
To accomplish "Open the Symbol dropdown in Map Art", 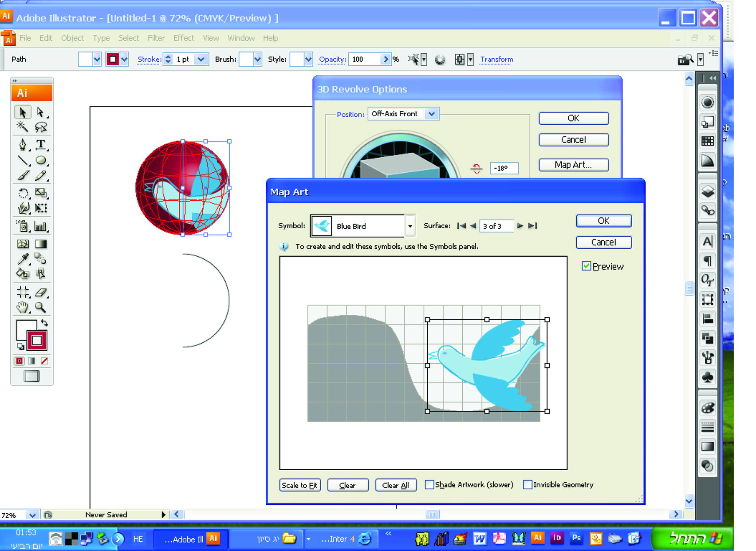I will point(410,226).
